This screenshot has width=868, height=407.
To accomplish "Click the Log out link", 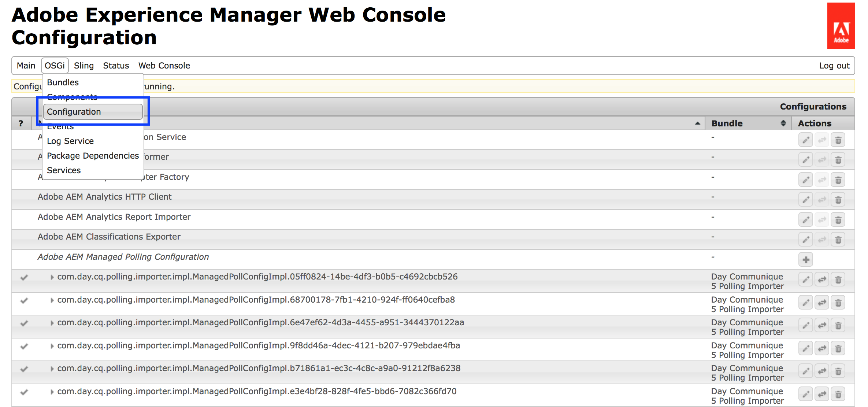I will click(834, 66).
